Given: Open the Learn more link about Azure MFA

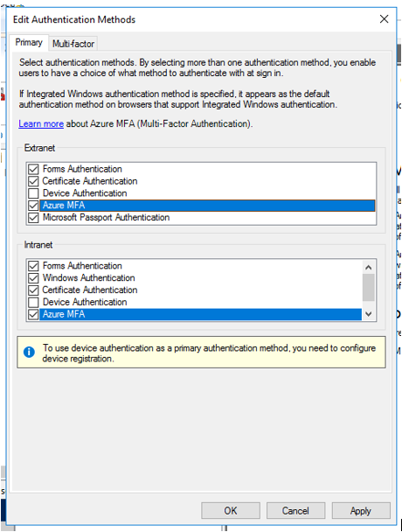Looking at the screenshot, I should (41, 124).
